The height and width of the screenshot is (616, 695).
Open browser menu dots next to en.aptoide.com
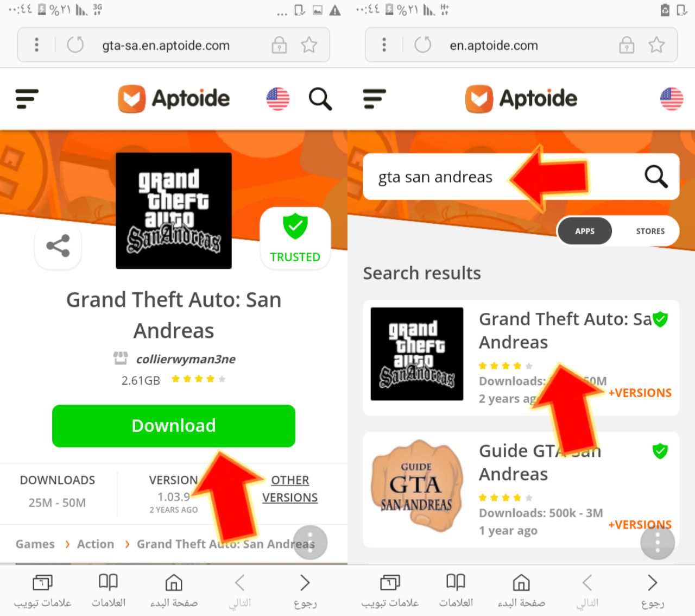pos(384,45)
